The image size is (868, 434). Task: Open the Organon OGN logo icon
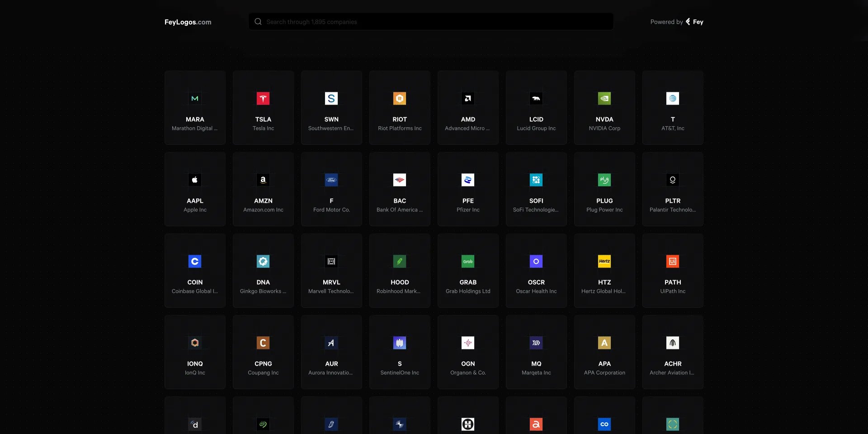(x=468, y=343)
